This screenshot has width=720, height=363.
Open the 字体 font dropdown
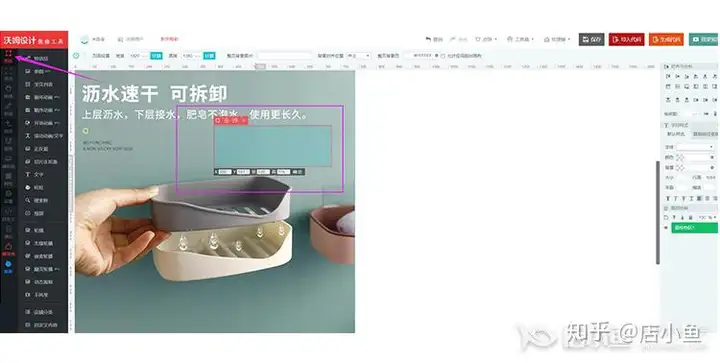pyautogui.click(x=695, y=147)
